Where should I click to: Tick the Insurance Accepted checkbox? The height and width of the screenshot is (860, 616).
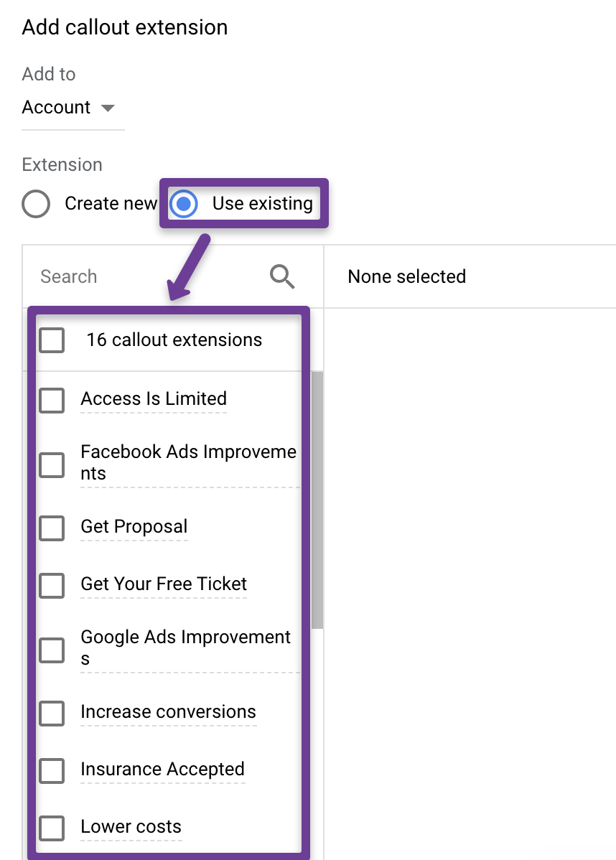[52, 770]
